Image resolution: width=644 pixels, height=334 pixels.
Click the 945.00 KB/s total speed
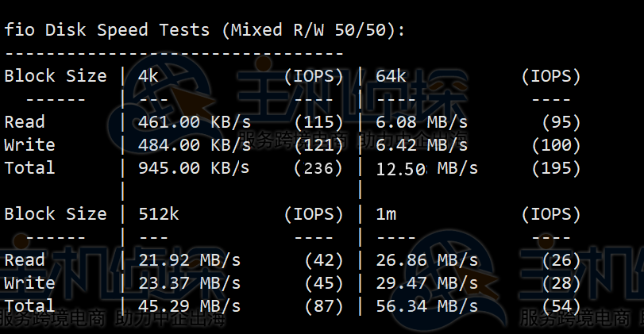[x=194, y=168]
